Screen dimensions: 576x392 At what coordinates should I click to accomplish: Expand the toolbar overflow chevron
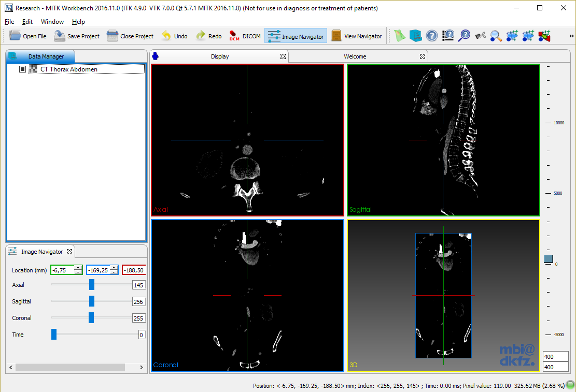(571, 36)
